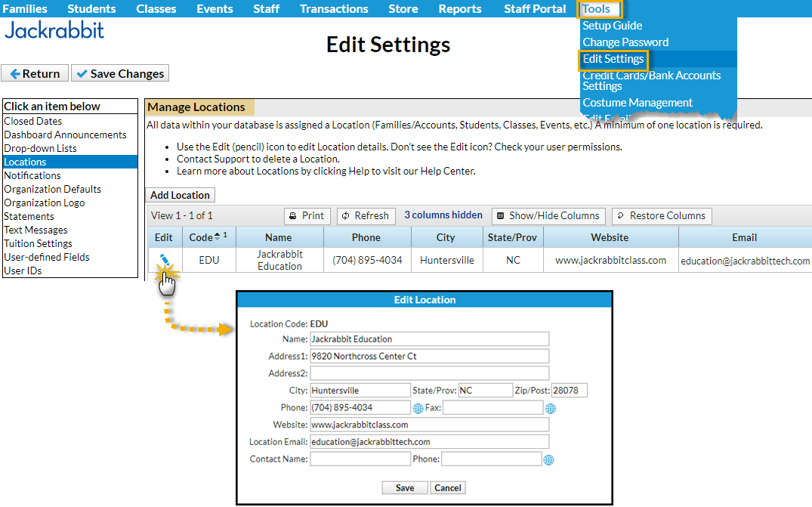This screenshot has height=507, width=812.
Task: Click the Address1 input field
Action: pyautogui.click(x=429, y=357)
